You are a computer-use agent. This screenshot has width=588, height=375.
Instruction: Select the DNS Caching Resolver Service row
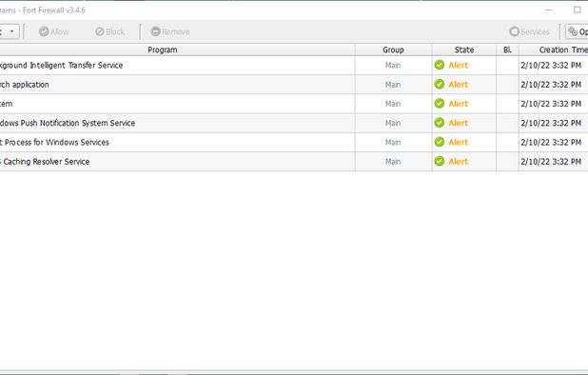pyautogui.click(x=294, y=162)
